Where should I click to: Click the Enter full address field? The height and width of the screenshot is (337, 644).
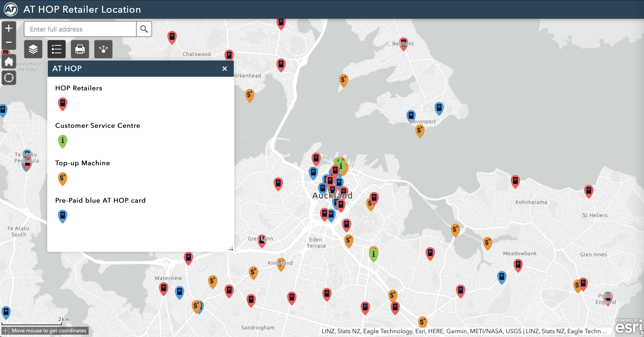pos(80,29)
